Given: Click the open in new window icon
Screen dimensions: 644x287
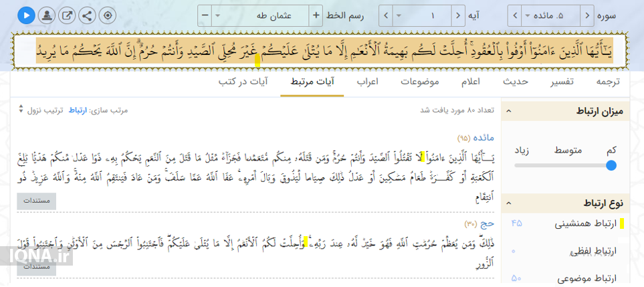Looking at the screenshot, I should coord(68,15).
